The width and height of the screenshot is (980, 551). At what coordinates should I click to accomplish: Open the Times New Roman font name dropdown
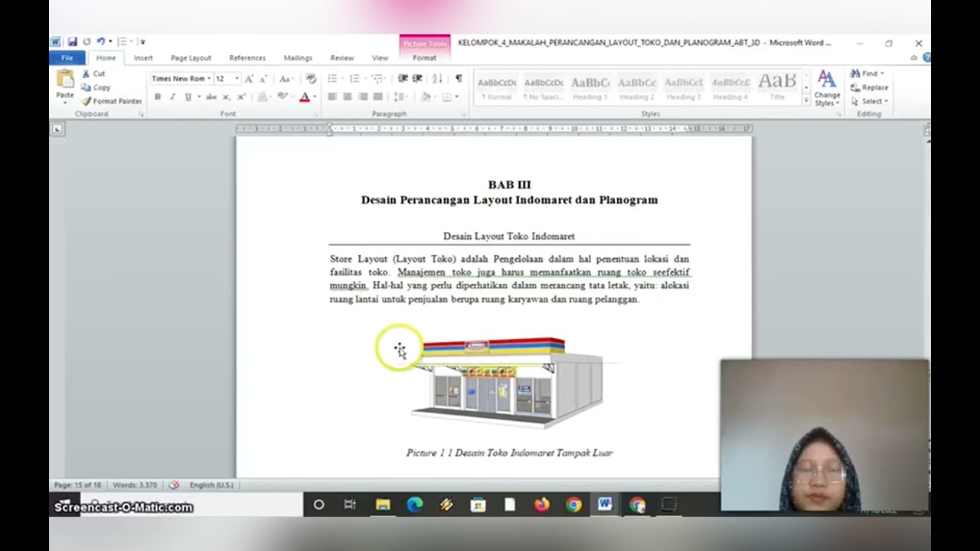click(x=208, y=79)
